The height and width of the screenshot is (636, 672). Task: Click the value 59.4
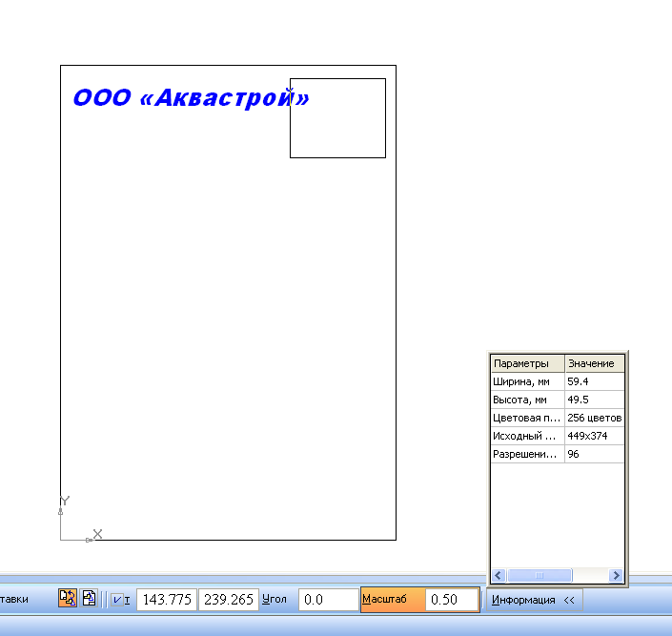pyautogui.click(x=579, y=381)
